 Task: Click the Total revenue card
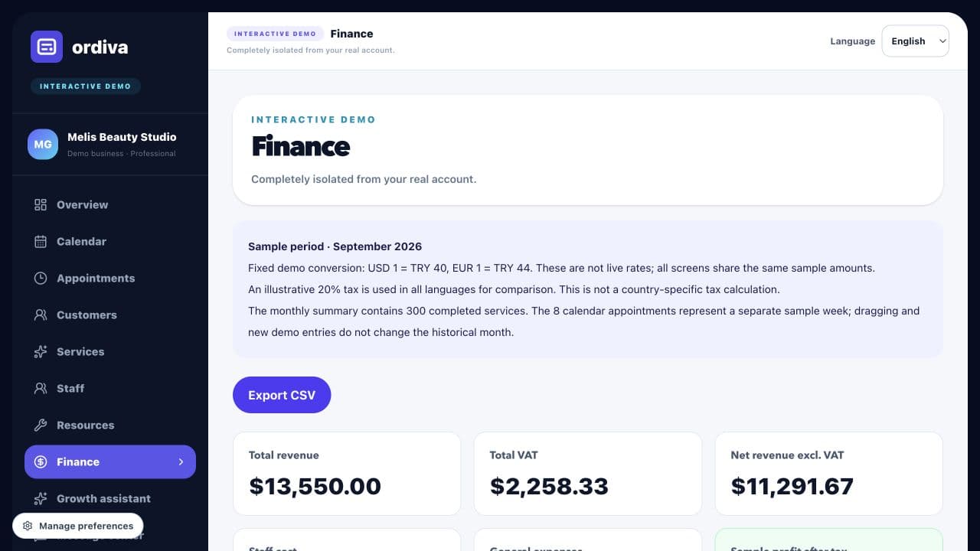[347, 474]
